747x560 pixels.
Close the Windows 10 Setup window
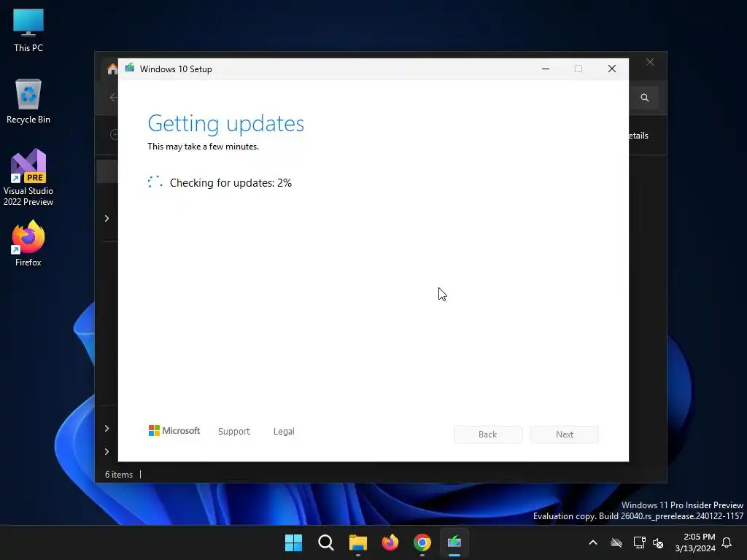[612, 69]
